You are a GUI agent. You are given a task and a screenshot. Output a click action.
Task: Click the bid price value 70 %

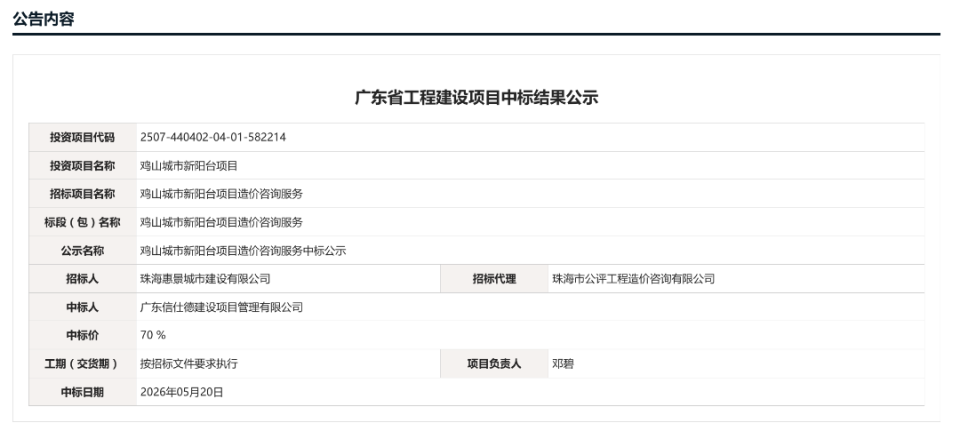click(153, 335)
